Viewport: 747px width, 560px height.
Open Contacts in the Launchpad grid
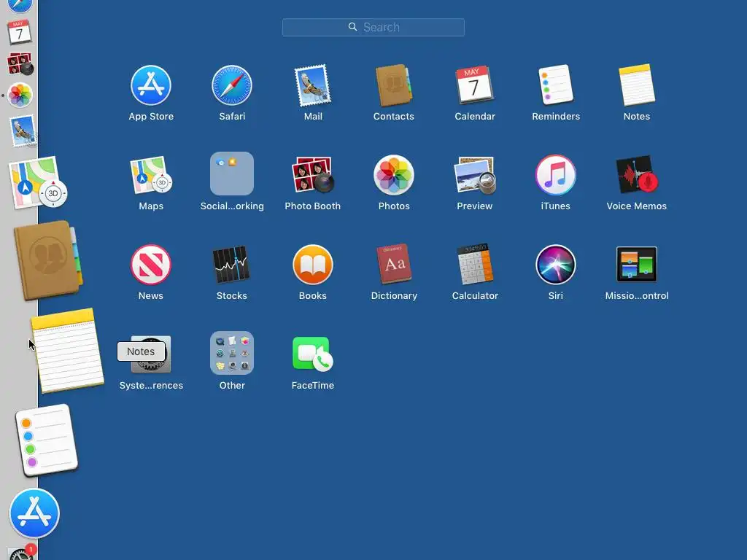[394, 86]
